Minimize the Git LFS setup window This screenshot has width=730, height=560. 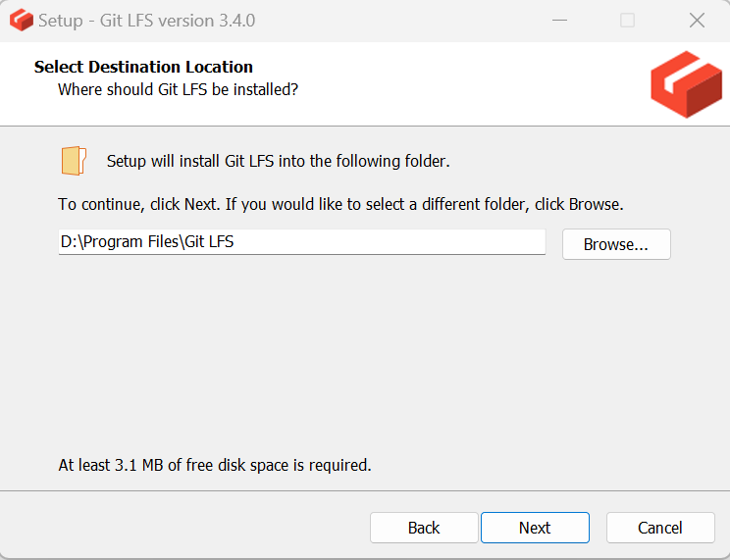click(559, 21)
